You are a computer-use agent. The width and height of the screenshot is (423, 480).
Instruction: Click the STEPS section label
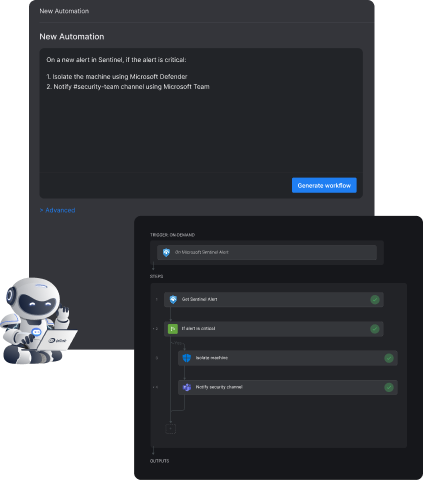point(156,276)
